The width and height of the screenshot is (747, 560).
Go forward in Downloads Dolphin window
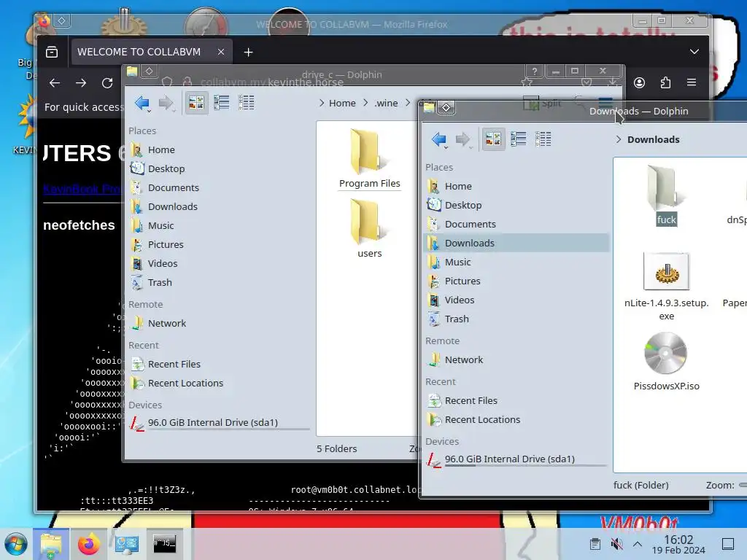tap(462, 139)
